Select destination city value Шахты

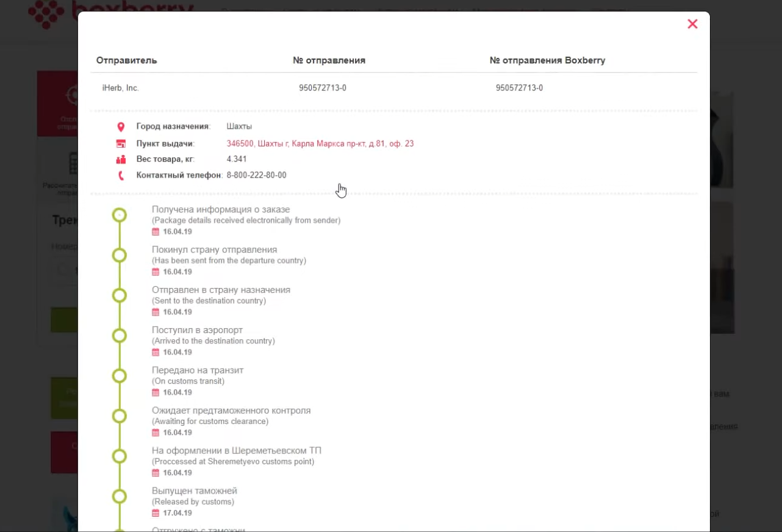tap(239, 127)
